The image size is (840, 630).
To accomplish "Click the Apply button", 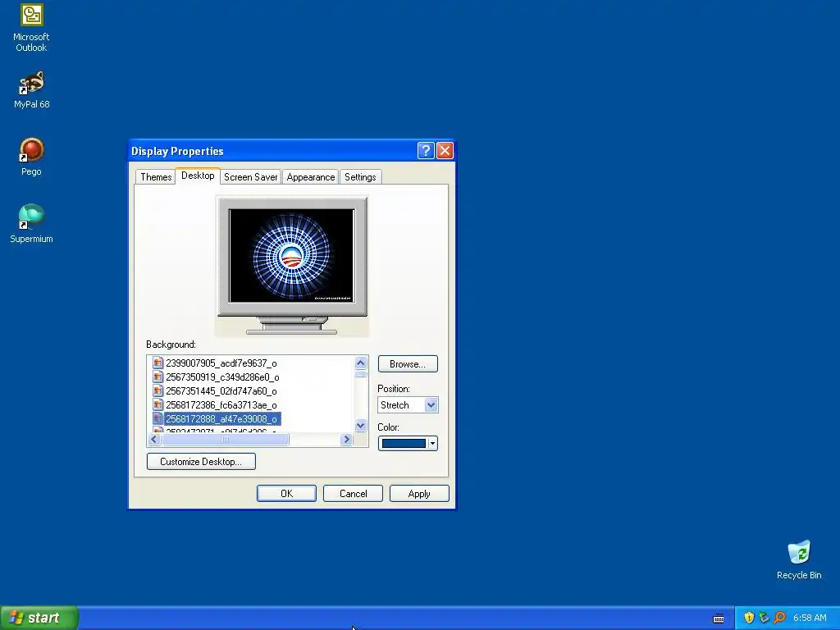I will click(419, 493).
